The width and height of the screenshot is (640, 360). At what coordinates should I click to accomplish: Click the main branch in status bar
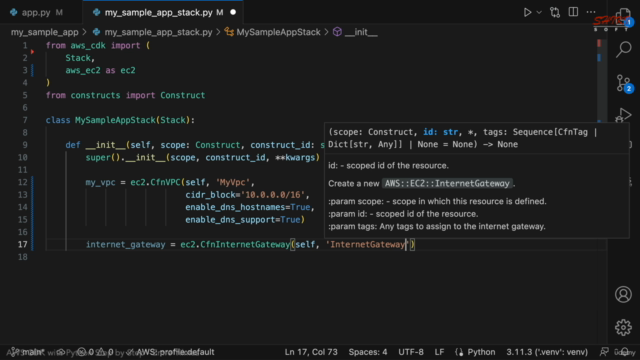[27, 352]
